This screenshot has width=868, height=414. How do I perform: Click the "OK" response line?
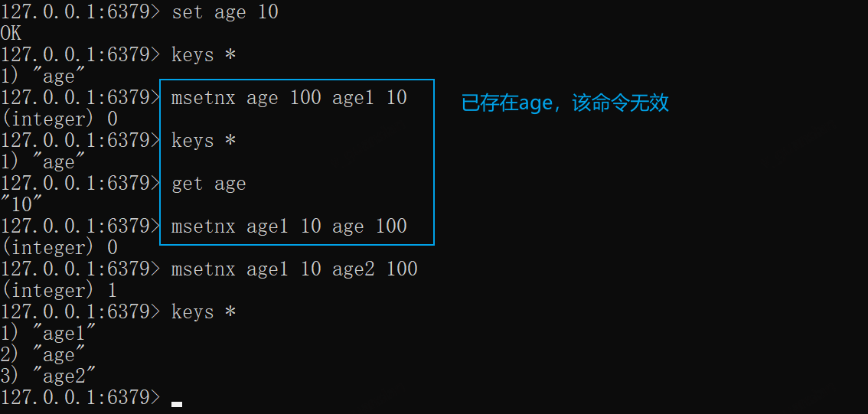(x=11, y=34)
